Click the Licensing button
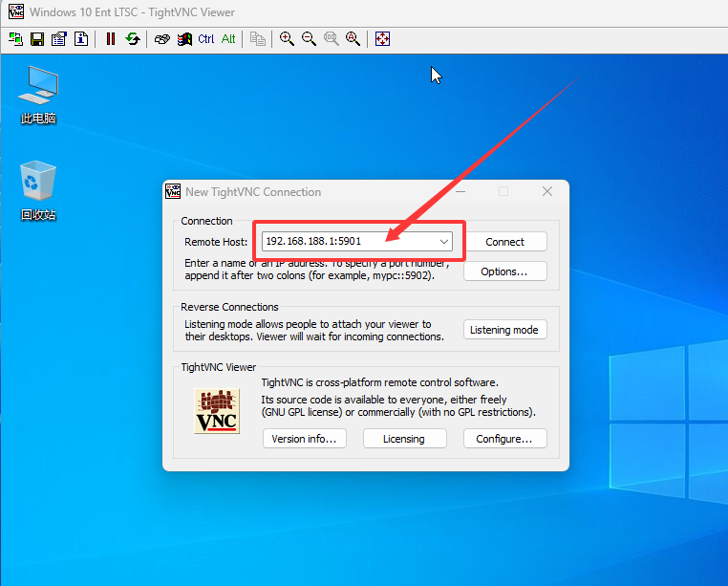Image resolution: width=728 pixels, height=586 pixels. (405, 439)
